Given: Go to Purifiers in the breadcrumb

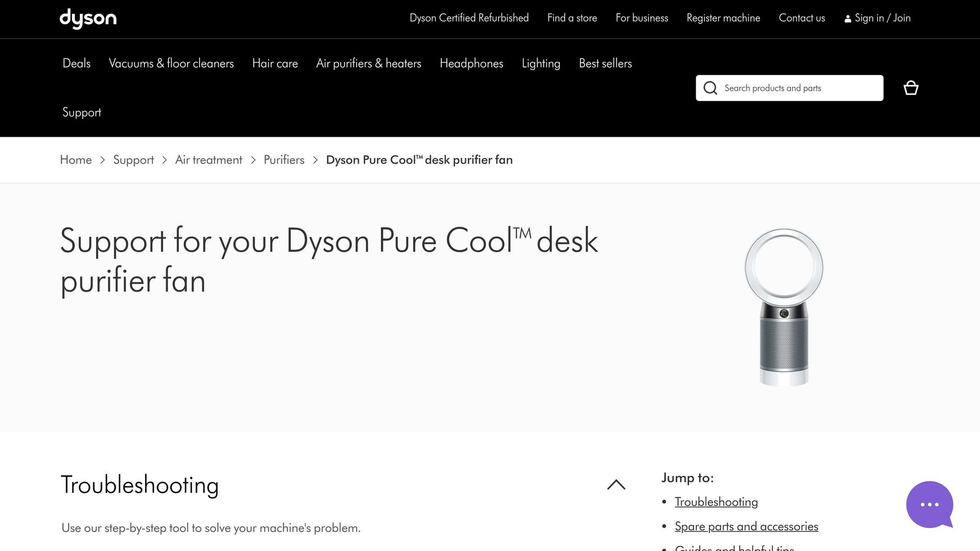Looking at the screenshot, I should click(x=284, y=160).
